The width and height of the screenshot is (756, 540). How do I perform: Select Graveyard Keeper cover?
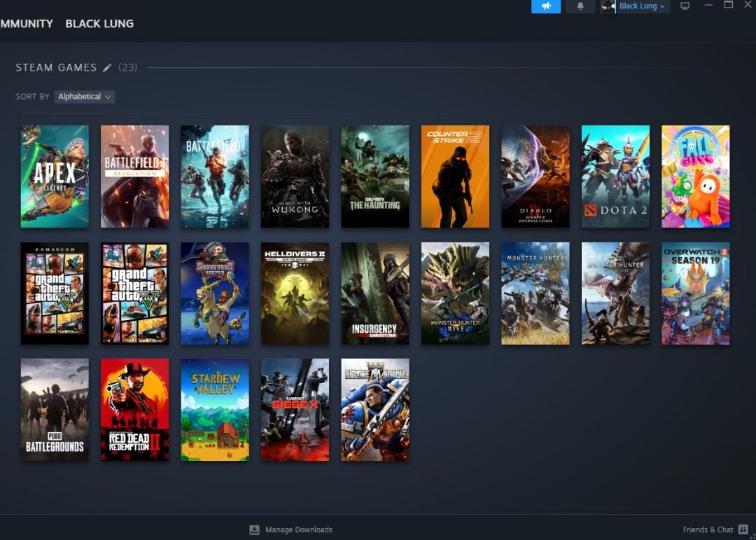[215, 293]
